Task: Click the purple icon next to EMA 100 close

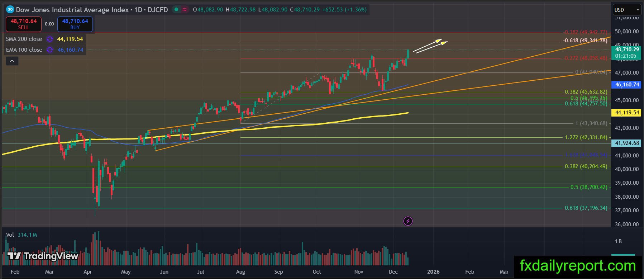Action: coord(50,50)
